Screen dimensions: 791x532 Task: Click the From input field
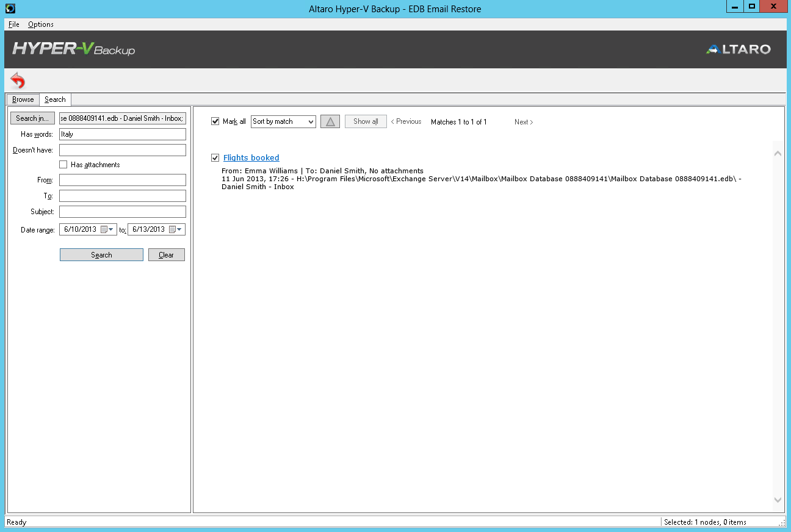click(x=123, y=180)
